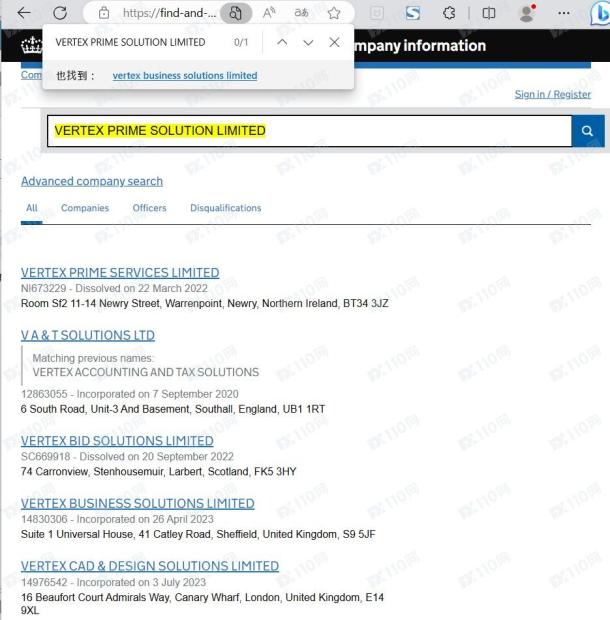The height and width of the screenshot is (620, 610).
Task: Select the All results tab
Action: (x=32, y=208)
